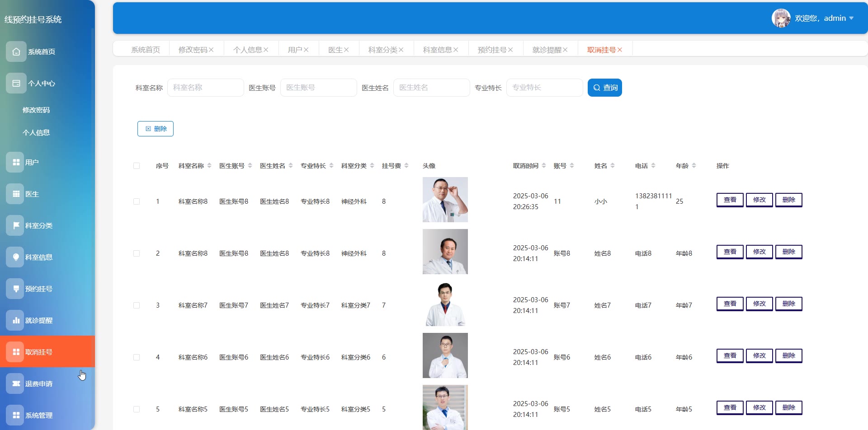The image size is (868, 430).
Task: Close the 医生 tab
Action: [x=346, y=50]
